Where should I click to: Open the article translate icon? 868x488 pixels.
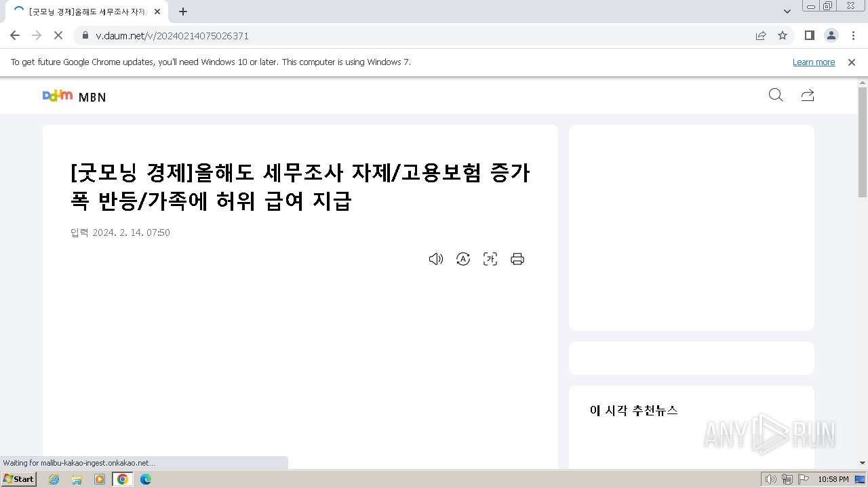coord(463,259)
